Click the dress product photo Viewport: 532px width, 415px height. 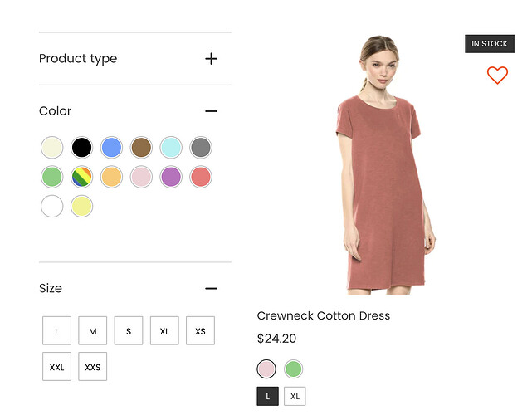coord(386,166)
